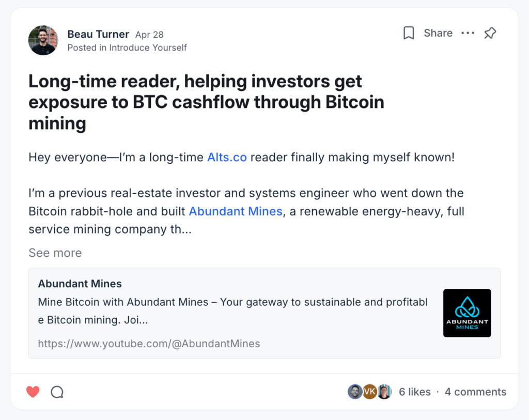This screenshot has width=529, height=420.
Task: Toggle the bookmark save state
Action: point(409,33)
